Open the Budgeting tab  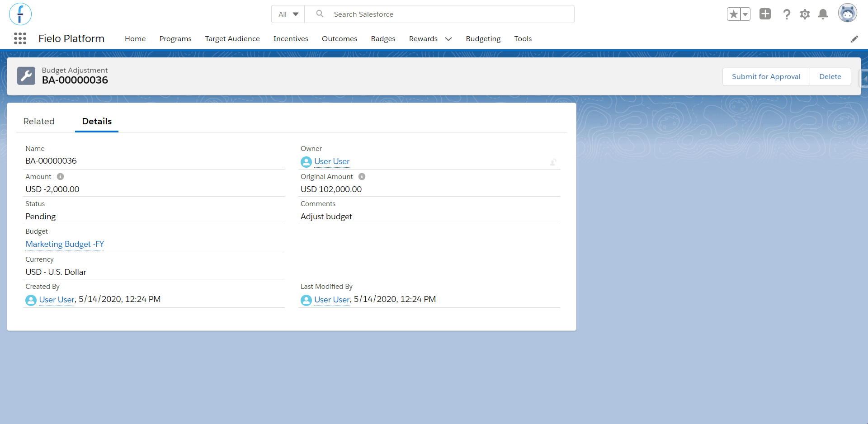(483, 39)
